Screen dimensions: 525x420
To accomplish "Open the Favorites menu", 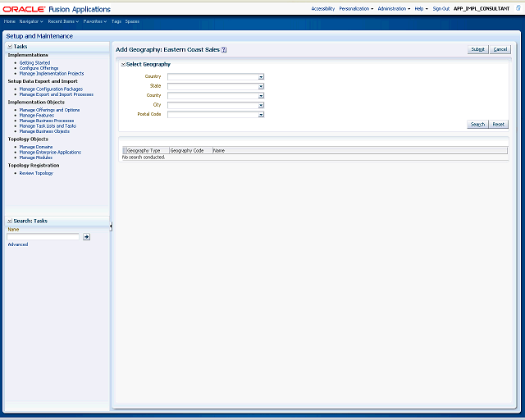I will click(95, 21).
